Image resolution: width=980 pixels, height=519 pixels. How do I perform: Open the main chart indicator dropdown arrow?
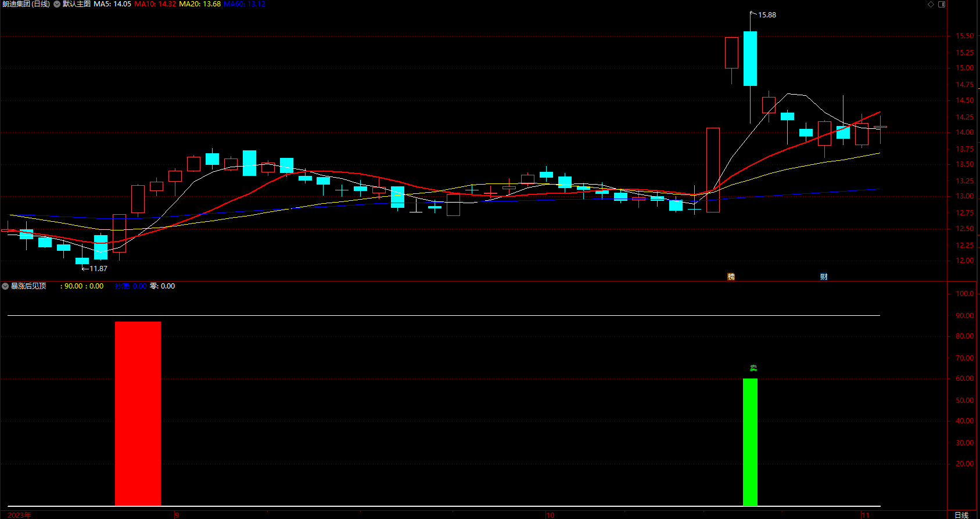pyautogui.click(x=57, y=4)
